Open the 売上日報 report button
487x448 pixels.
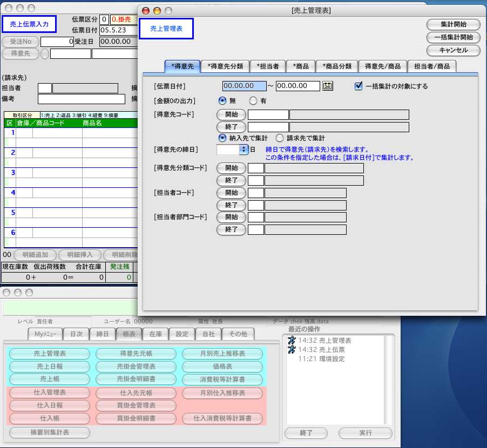(49, 366)
